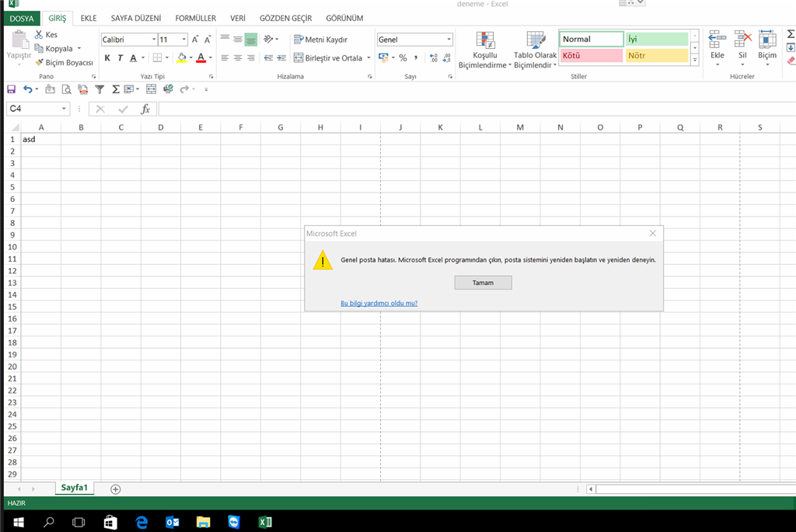Toggle underline with the underlined A button
Screen dimensions: 796x532
(133, 57)
